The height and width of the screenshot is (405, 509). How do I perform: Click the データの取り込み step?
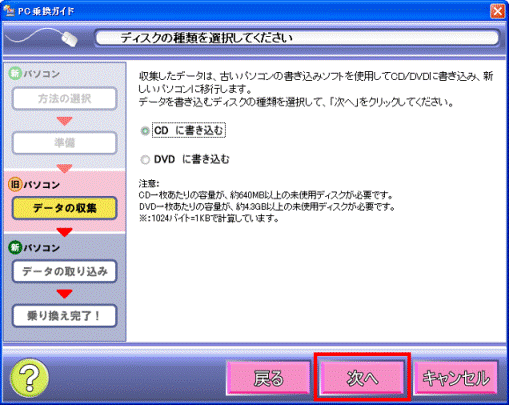click(65, 271)
